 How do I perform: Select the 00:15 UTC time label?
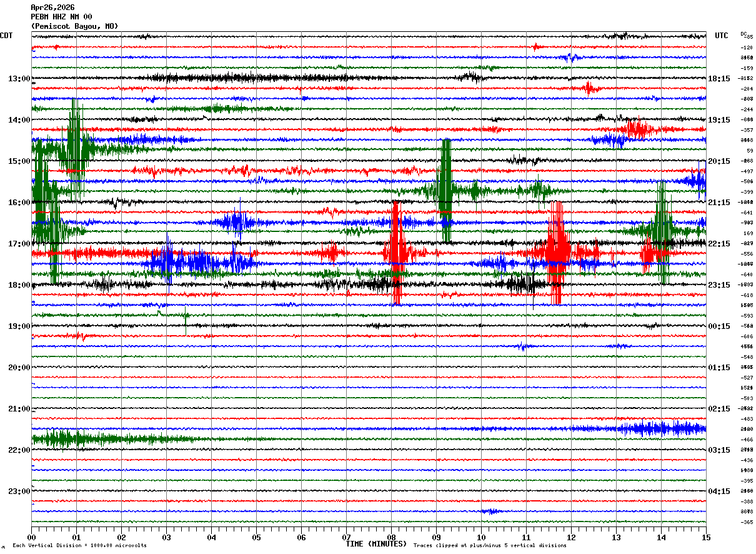click(x=719, y=326)
